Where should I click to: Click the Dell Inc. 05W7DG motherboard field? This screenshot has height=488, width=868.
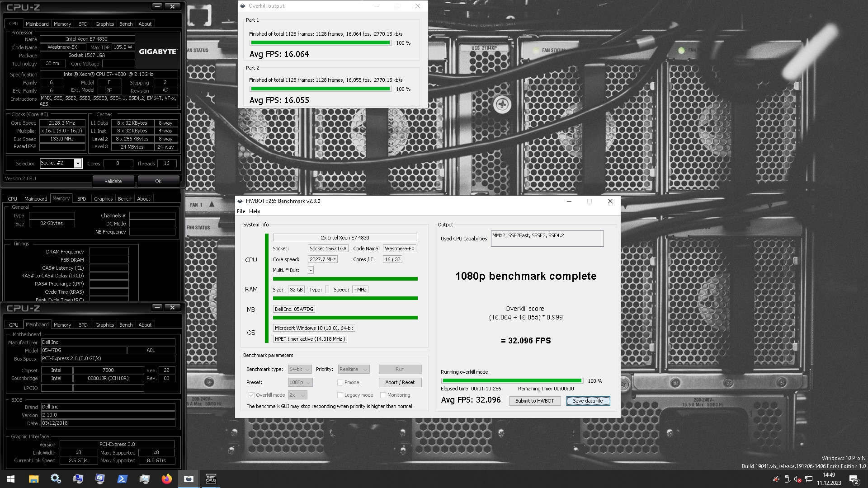point(294,309)
